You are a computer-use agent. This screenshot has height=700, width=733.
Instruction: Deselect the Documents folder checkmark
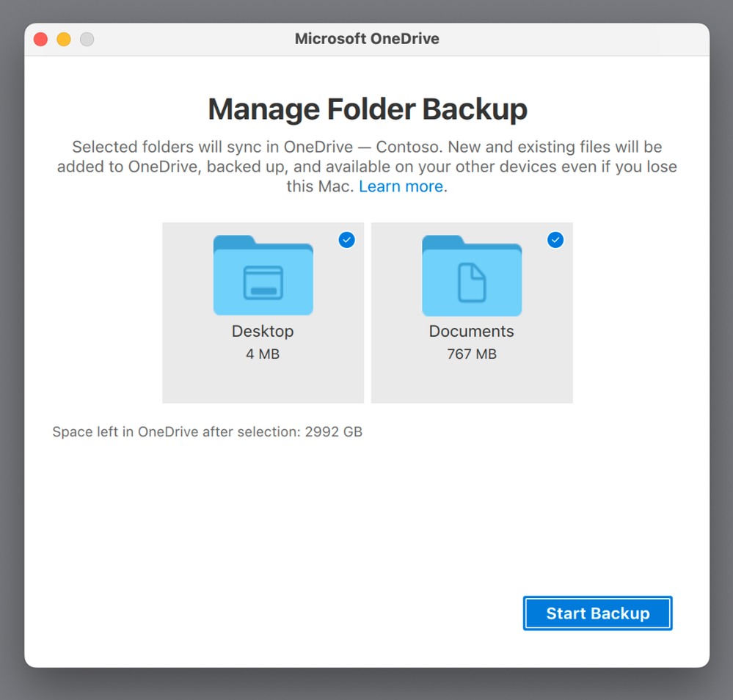tap(555, 240)
